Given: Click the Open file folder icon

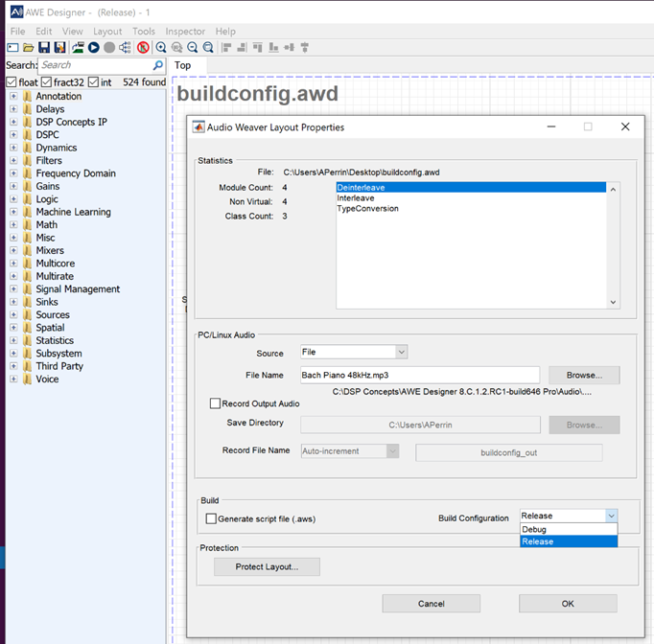Looking at the screenshot, I should [28, 47].
